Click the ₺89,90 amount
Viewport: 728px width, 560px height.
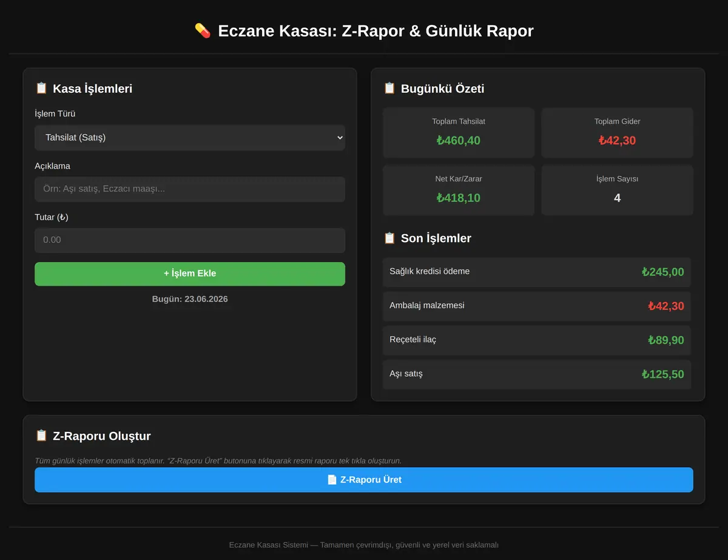(x=666, y=340)
